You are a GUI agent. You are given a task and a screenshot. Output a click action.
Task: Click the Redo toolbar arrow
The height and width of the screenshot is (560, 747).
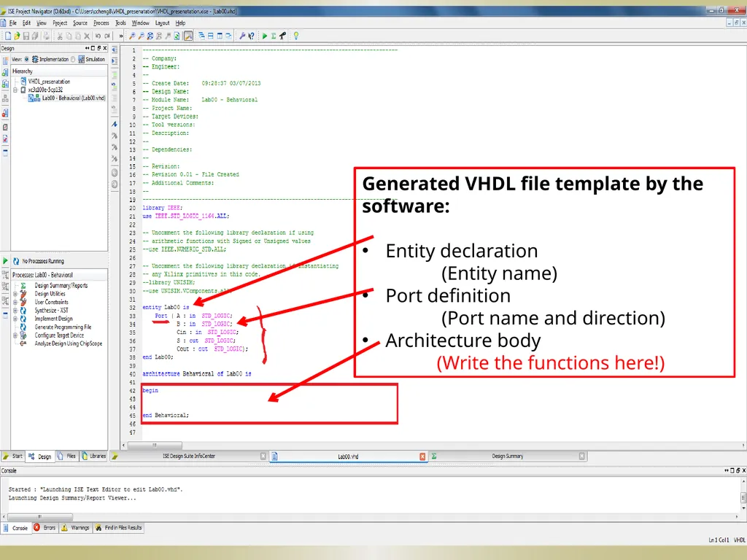point(107,36)
